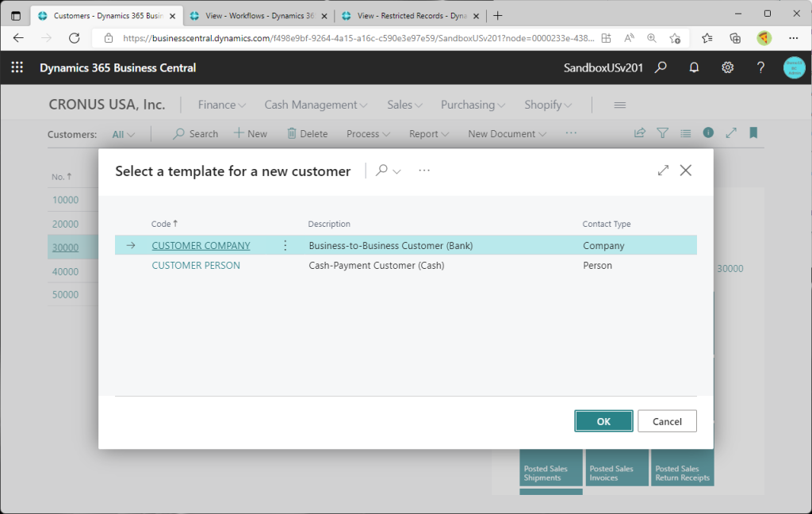Confirm the template with OK
Viewport: 812px width, 514px height.
(603, 421)
